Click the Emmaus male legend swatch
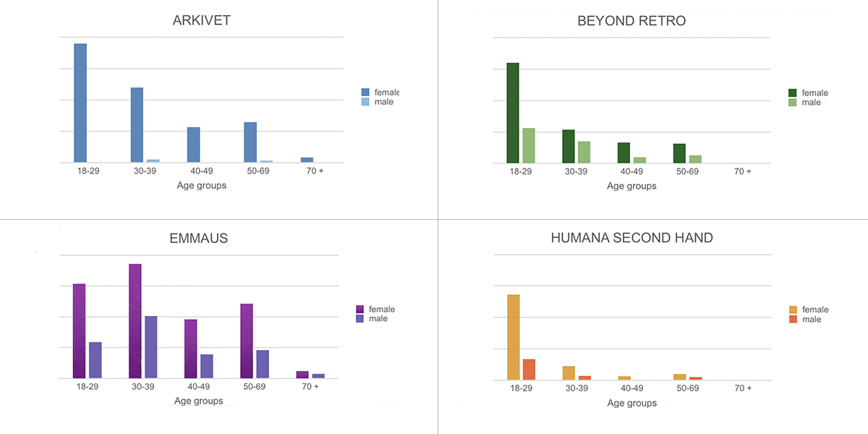868x434 pixels. pyautogui.click(x=360, y=319)
